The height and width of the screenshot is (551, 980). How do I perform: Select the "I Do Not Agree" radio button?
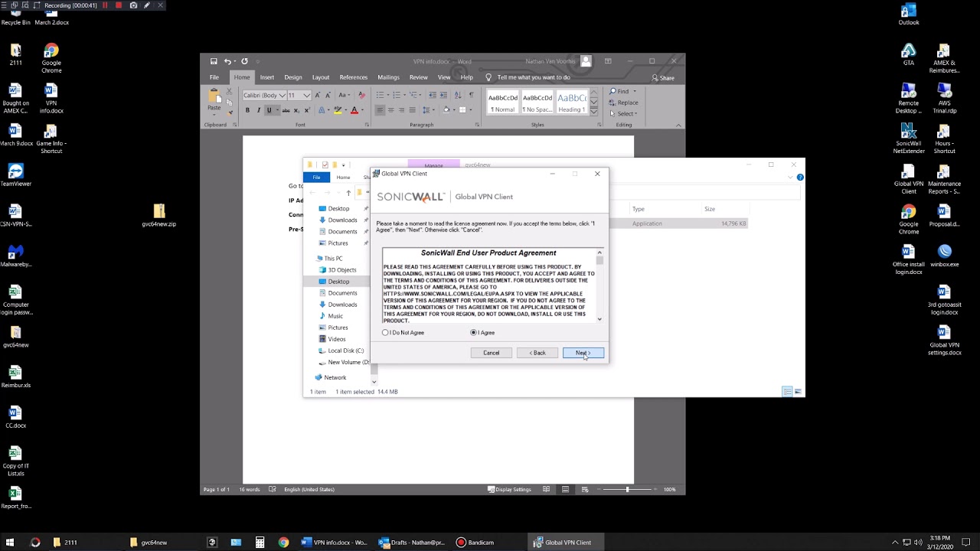tap(386, 333)
